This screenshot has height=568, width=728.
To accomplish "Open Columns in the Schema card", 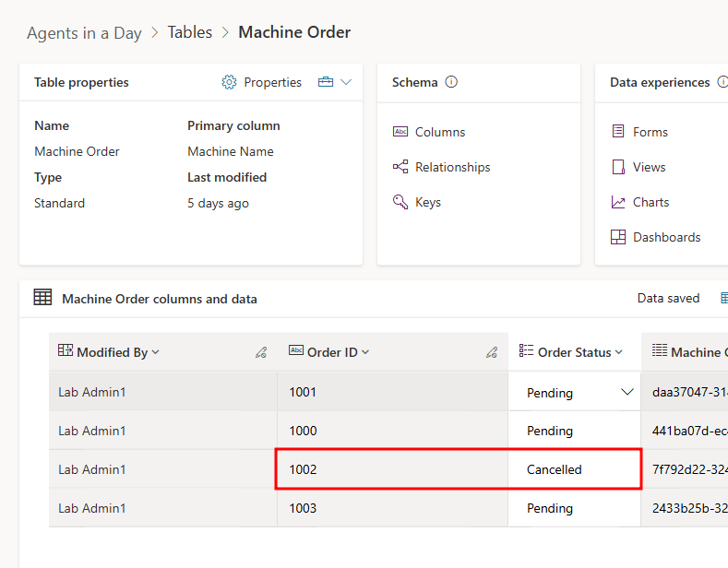I will (x=440, y=132).
